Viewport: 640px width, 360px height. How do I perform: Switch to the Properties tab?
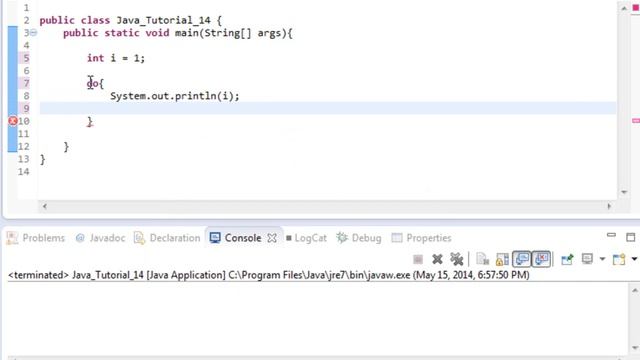click(x=421, y=238)
